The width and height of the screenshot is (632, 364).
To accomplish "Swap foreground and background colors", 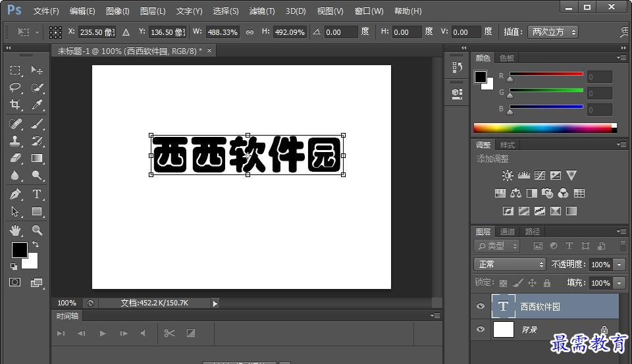I will click(36, 244).
